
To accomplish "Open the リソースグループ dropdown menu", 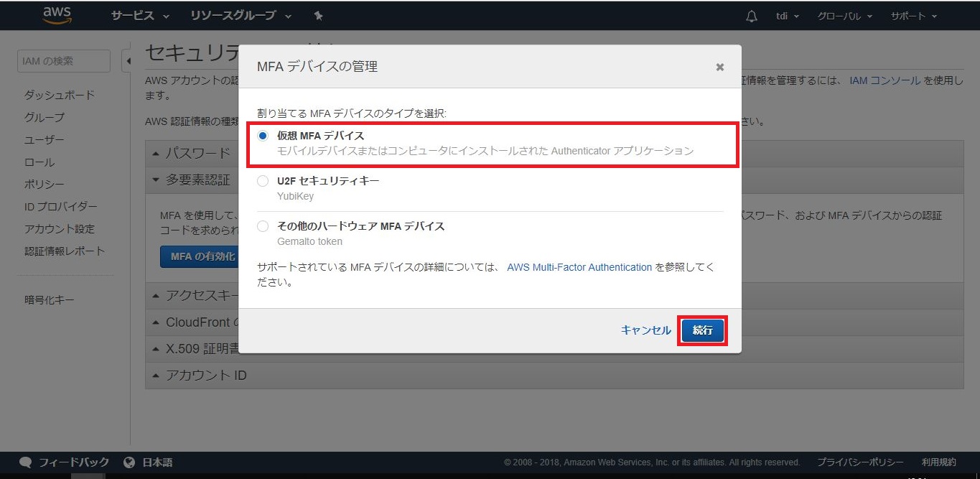I will click(241, 16).
